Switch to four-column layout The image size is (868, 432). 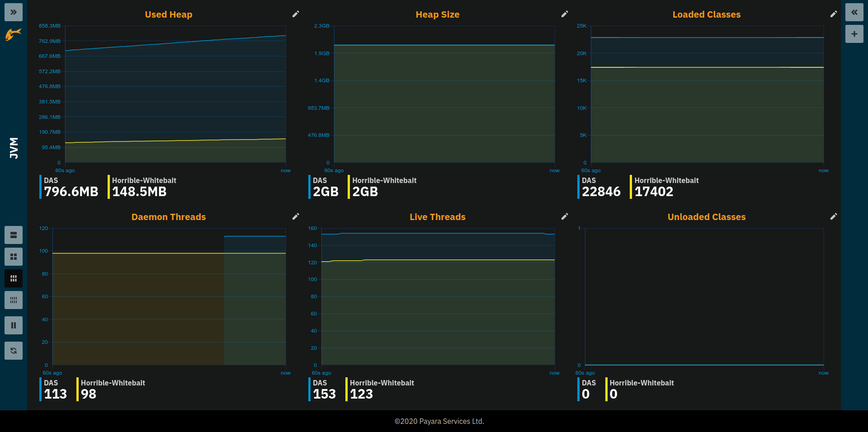click(14, 300)
